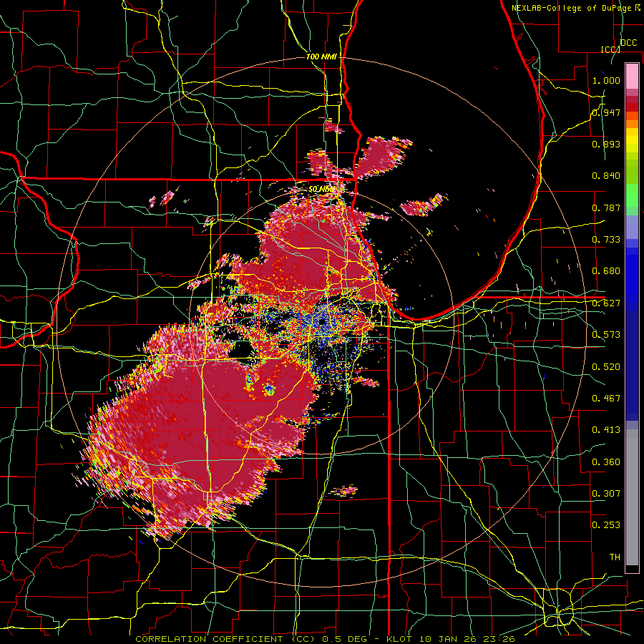This screenshot has height=644, width=644.
Task: Select the 0.680 legend value
Action: tap(606, 271)
